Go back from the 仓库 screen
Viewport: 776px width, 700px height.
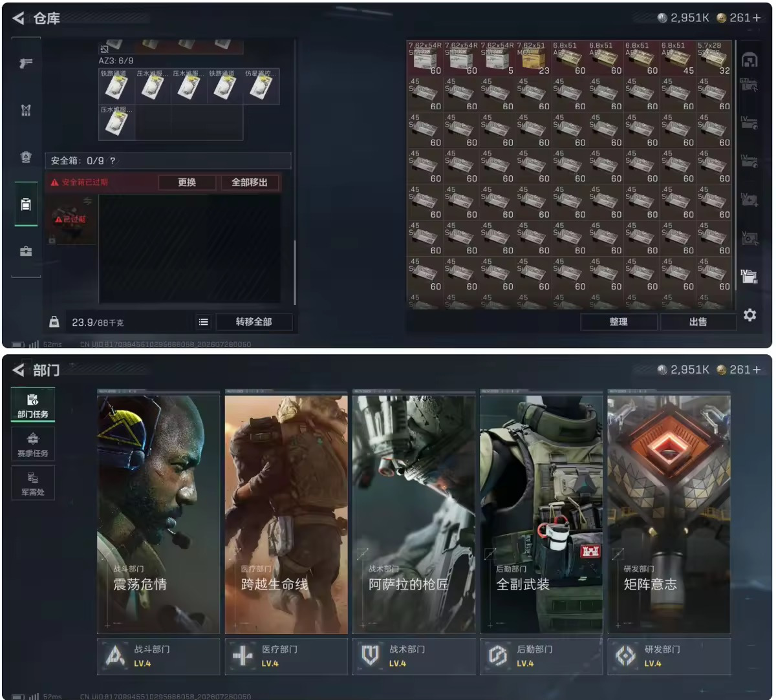click(18, 18)
